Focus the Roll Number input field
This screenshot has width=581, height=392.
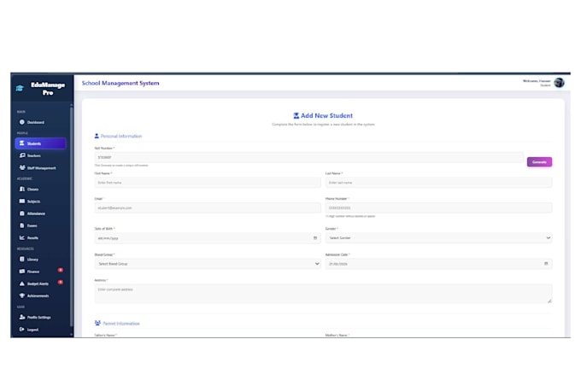[308, 157]
